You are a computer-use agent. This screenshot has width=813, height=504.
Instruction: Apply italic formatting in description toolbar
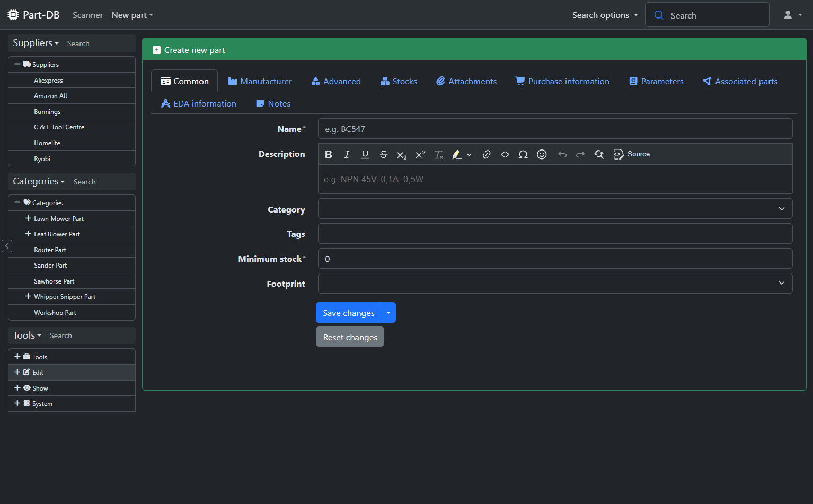coord(347,154)
